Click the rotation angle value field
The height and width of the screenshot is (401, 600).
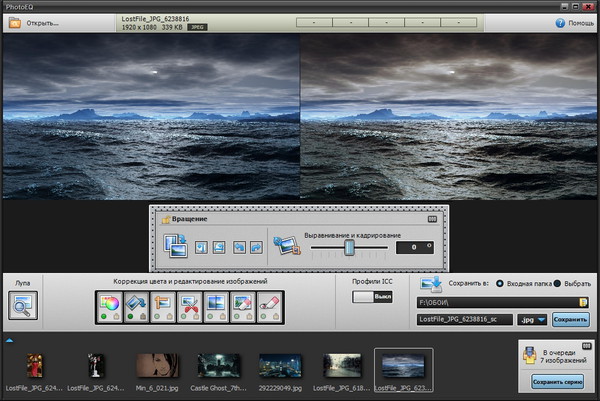click(x=415, y=247)
